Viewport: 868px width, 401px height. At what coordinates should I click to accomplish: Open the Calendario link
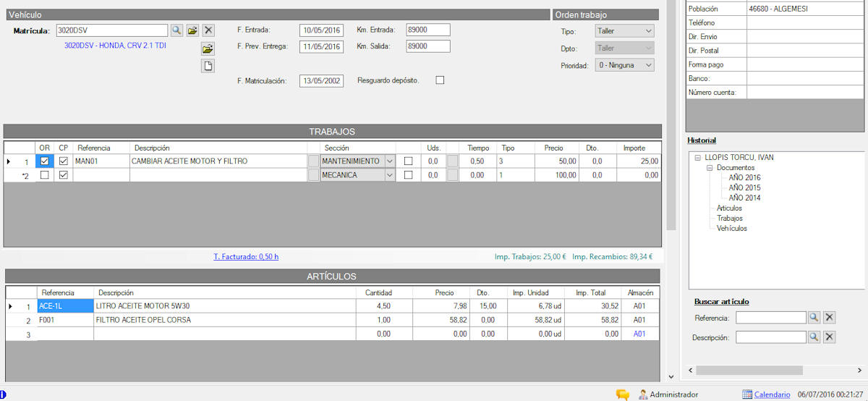coord(772,394)
